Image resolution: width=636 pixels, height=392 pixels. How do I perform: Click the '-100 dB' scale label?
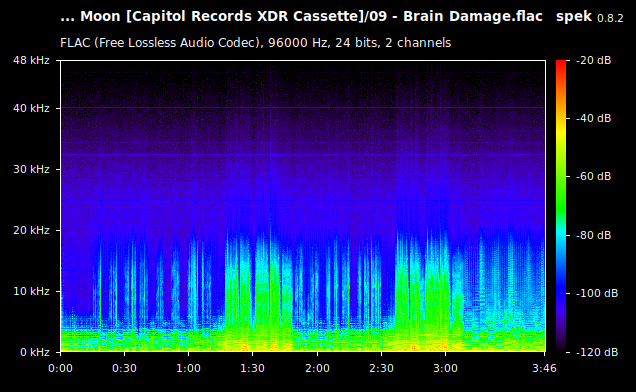pyautogui.click(x=597, y=293)
